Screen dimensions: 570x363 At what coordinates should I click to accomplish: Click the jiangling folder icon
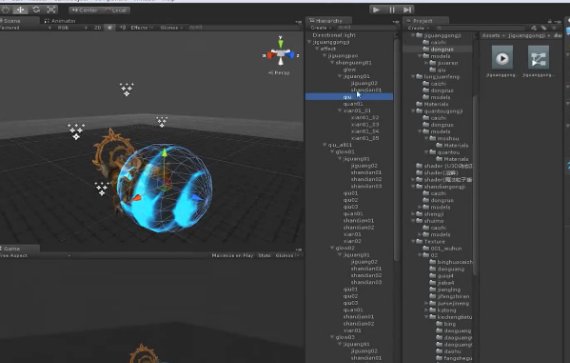point(432,289)
